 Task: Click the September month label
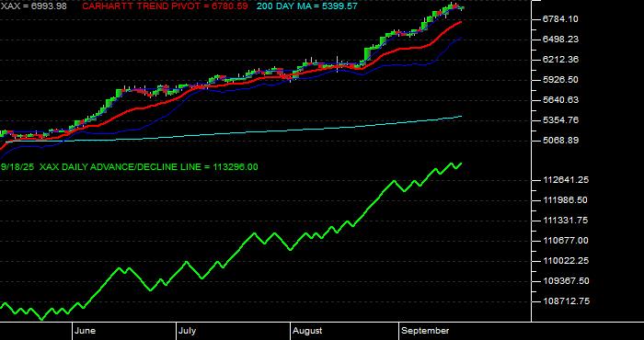(x=425, y=331)
